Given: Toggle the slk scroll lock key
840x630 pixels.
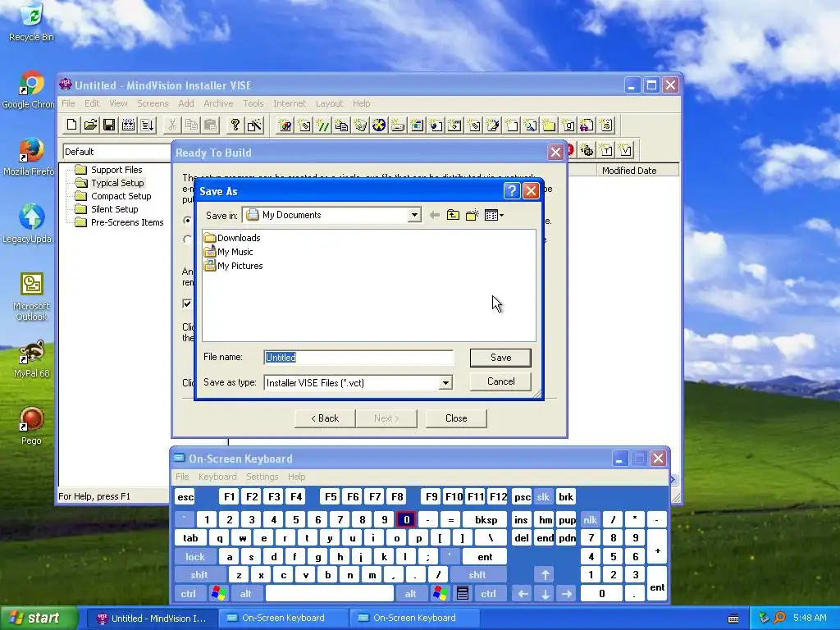Looking at the screenshot, I should coord(543,496).
